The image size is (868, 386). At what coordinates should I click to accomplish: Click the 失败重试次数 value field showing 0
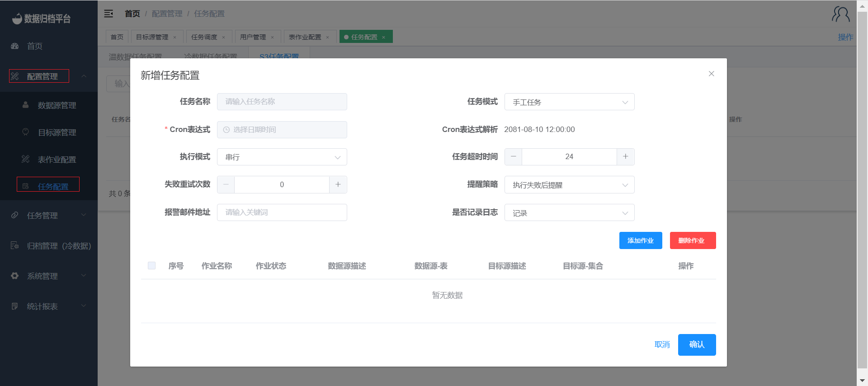pyautogui.click(x=282, y=184)
